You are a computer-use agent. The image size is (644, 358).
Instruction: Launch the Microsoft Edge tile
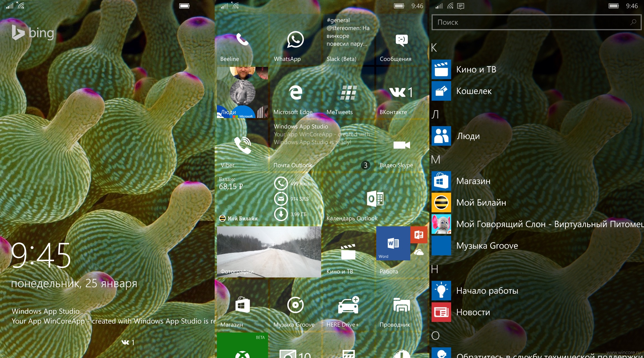pos(295,93)
